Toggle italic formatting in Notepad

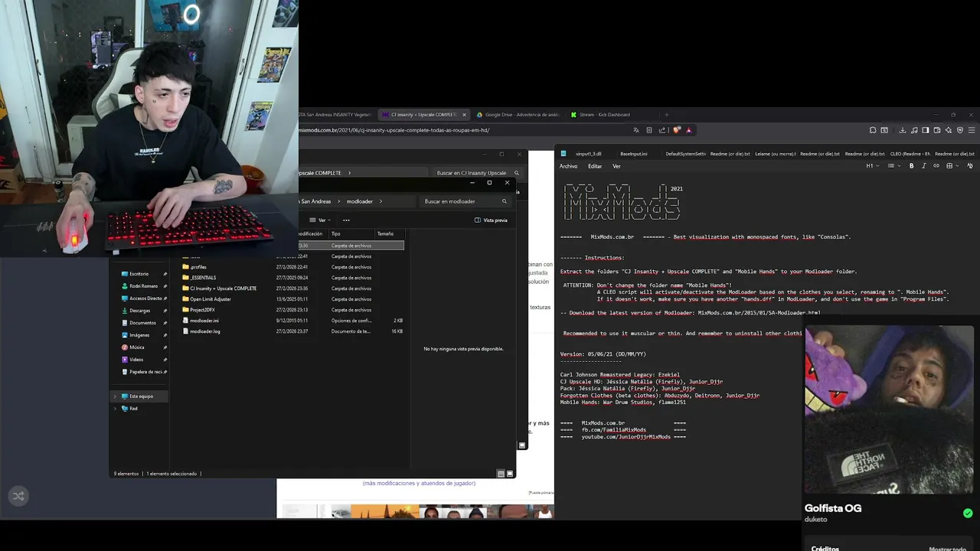pos(923,166)
